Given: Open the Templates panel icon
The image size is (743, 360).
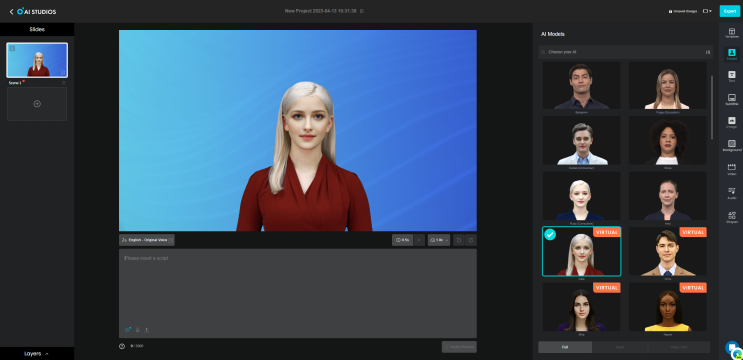Looking at the screenshot, I should tap(732, 33).
